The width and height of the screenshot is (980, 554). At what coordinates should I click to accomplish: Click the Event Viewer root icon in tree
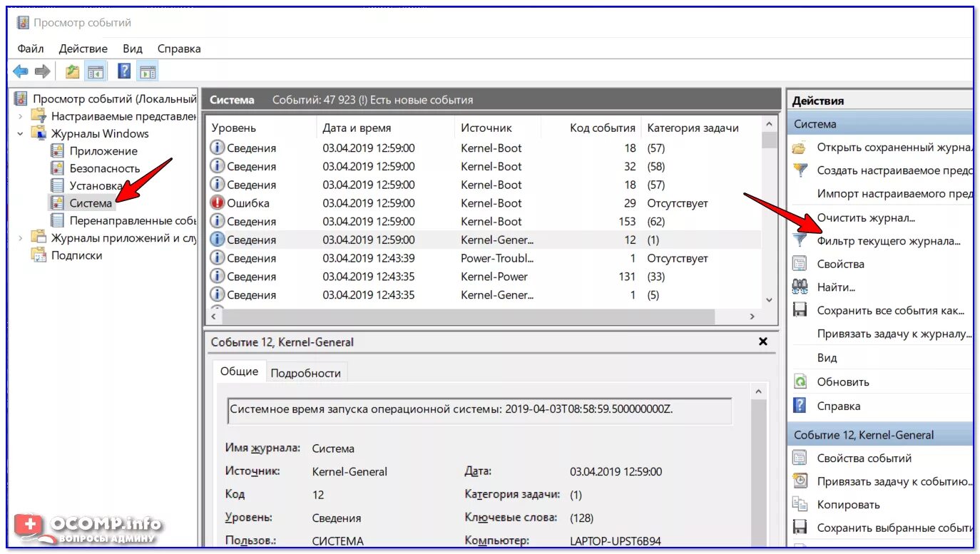tap(21, 98)
